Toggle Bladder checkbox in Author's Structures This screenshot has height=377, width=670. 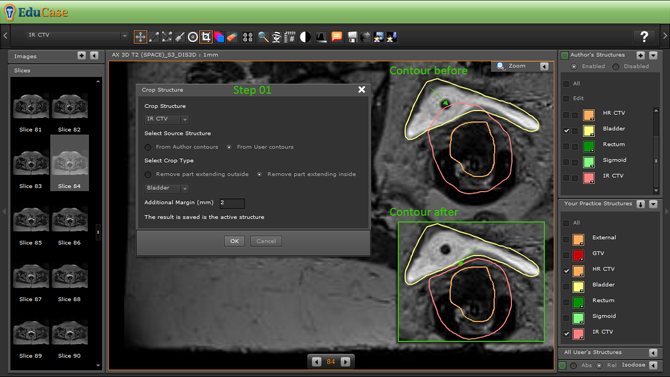click(x=566, y=130)
